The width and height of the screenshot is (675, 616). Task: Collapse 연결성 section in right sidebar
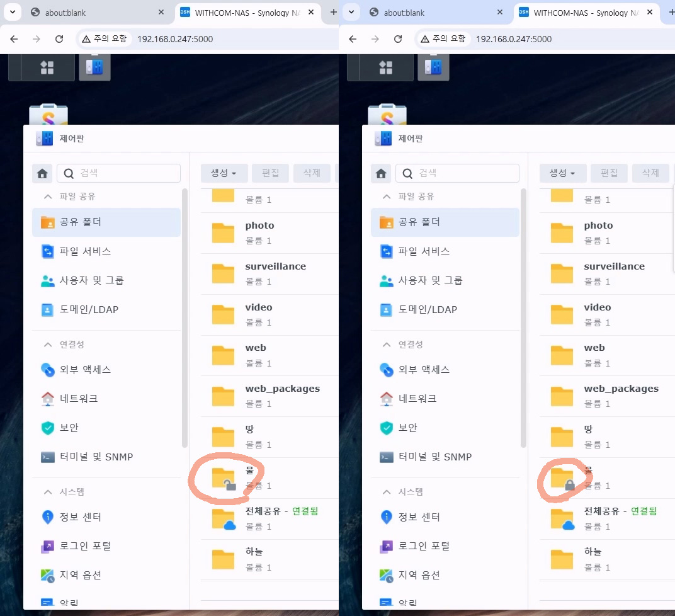[387, 345]
